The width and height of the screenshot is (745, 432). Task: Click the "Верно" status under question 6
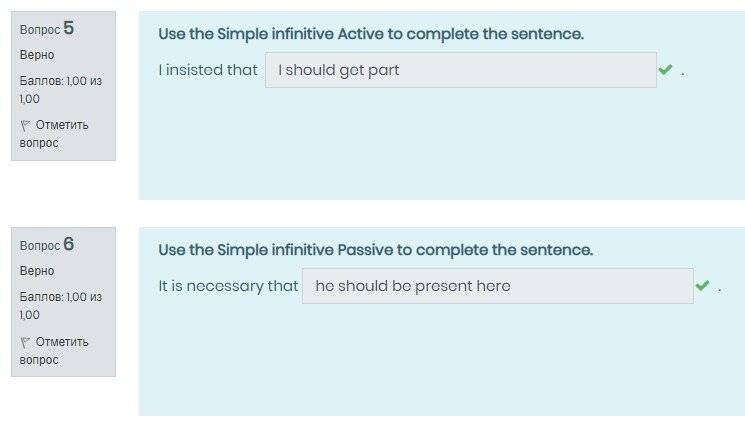(37, 271)
